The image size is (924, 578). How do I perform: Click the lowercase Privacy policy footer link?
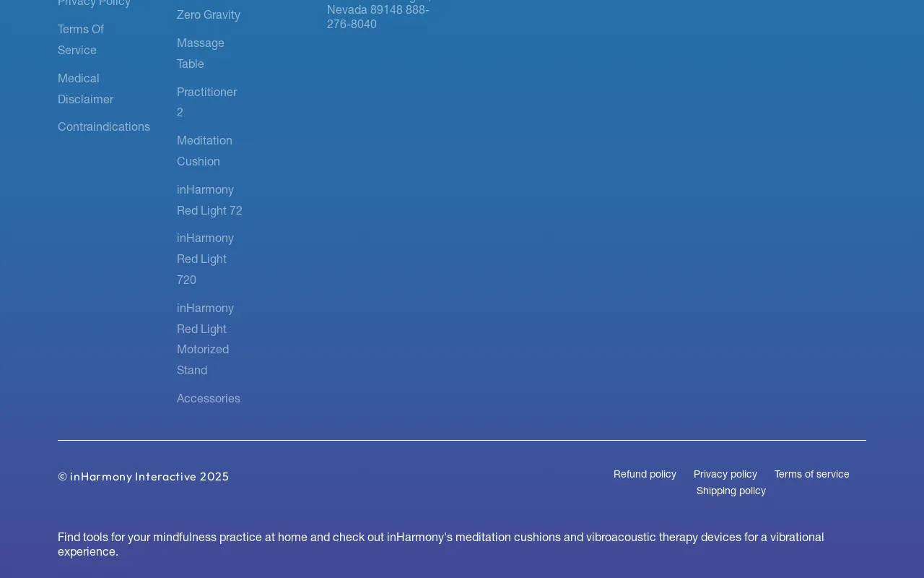725,475
